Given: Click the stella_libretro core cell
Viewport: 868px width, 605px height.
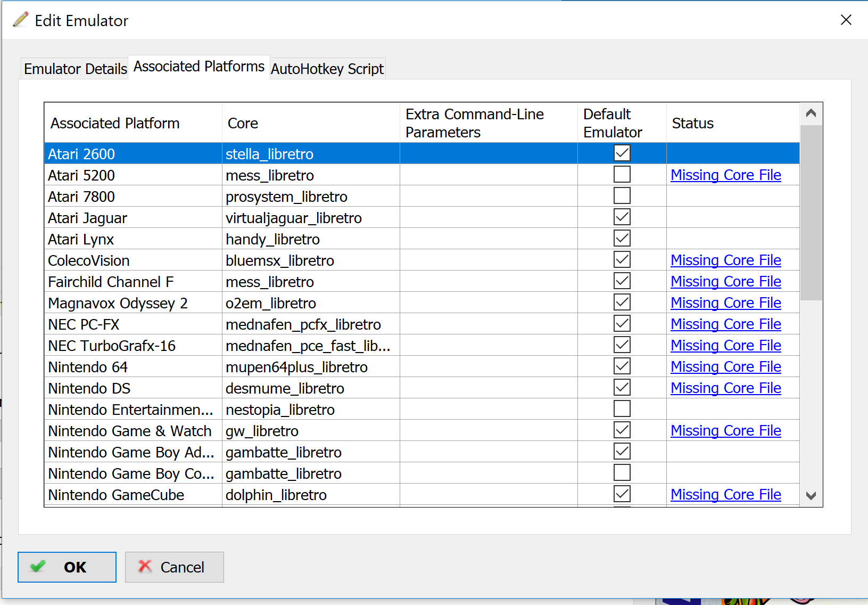Looking at the screenshot, I should (311, 154).
